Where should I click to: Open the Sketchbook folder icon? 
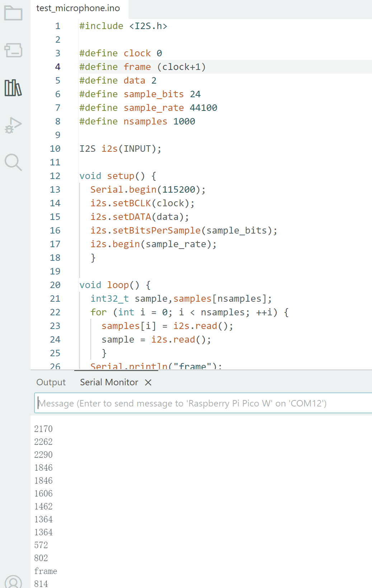pos(13,13)
